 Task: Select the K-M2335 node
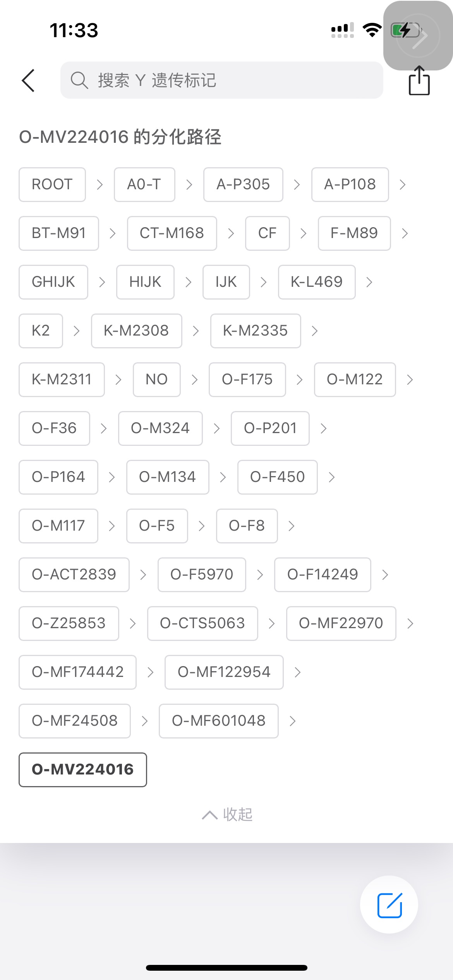coord(256,331)
